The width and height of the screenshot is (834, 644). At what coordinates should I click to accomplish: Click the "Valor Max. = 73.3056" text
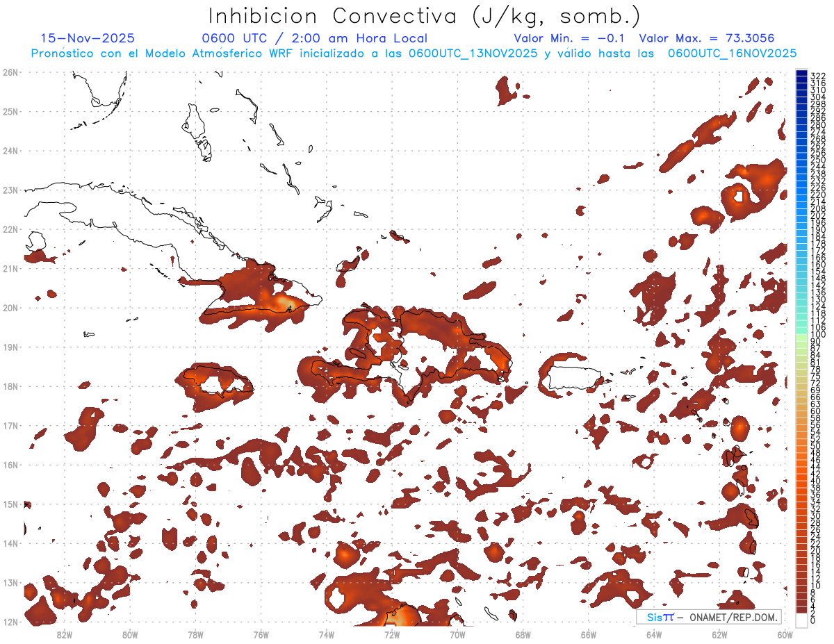[x=707, y=38]
